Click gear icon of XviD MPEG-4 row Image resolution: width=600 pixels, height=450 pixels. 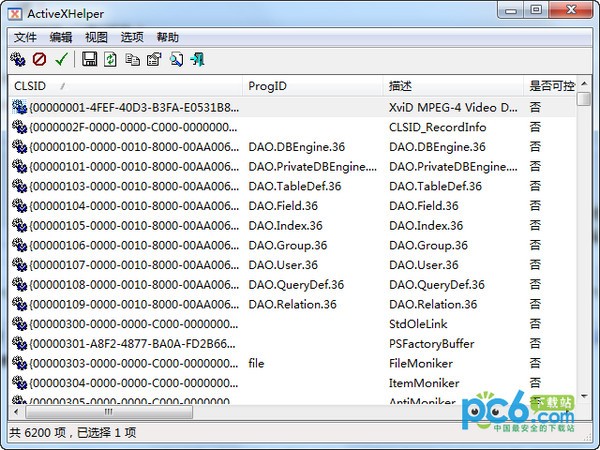point(19,107)
